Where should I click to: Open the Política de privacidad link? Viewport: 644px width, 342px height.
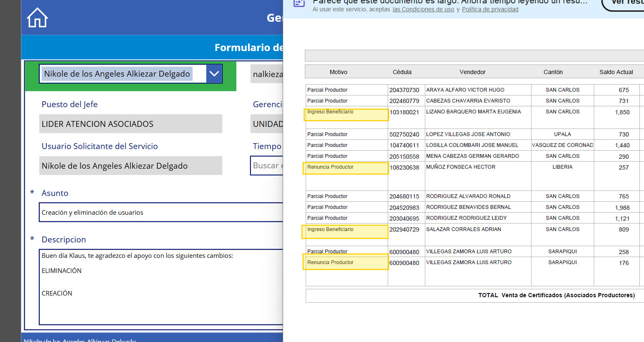pyautogui.click(x=490, y=10)
